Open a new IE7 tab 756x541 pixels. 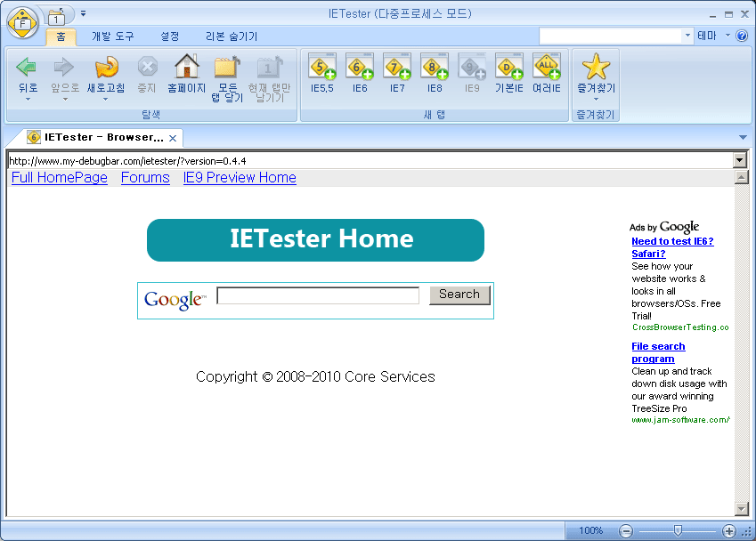397,68
